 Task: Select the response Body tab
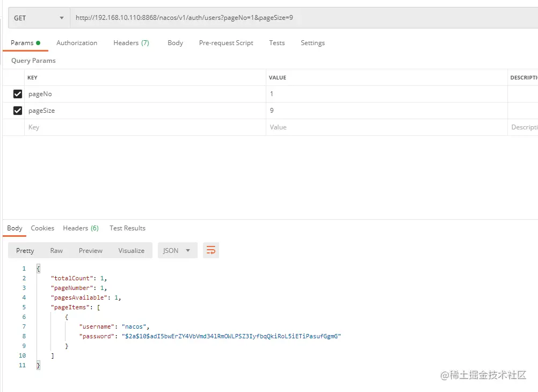(x=14, y=228)
